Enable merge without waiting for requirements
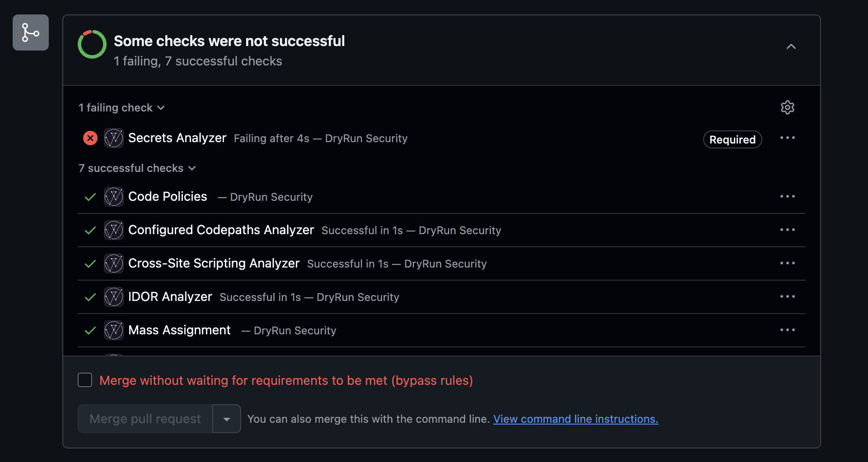The image size is (868, 462). (84, 380)
